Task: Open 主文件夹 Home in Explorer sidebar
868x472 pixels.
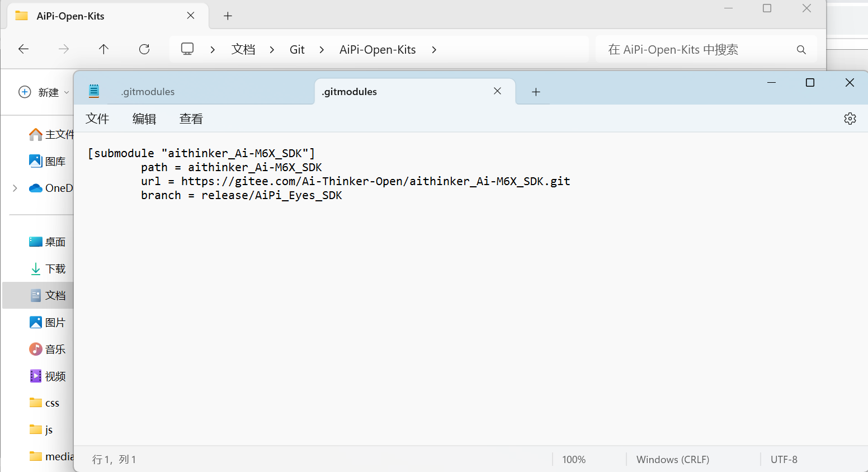Action: pos(51,134)
